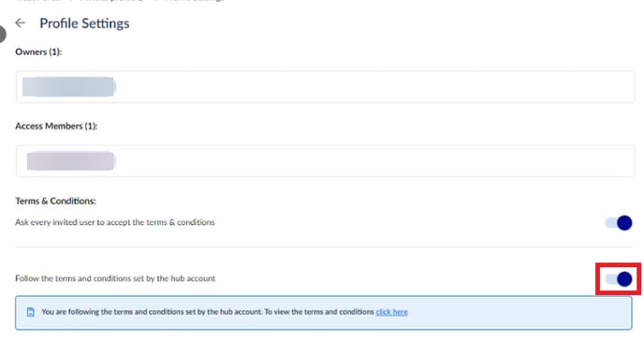Image resolution: width=644 pixels, height=341 pixels.
Task: Click 'Ask every invited user' description text
Action: (x=115, y=222)
